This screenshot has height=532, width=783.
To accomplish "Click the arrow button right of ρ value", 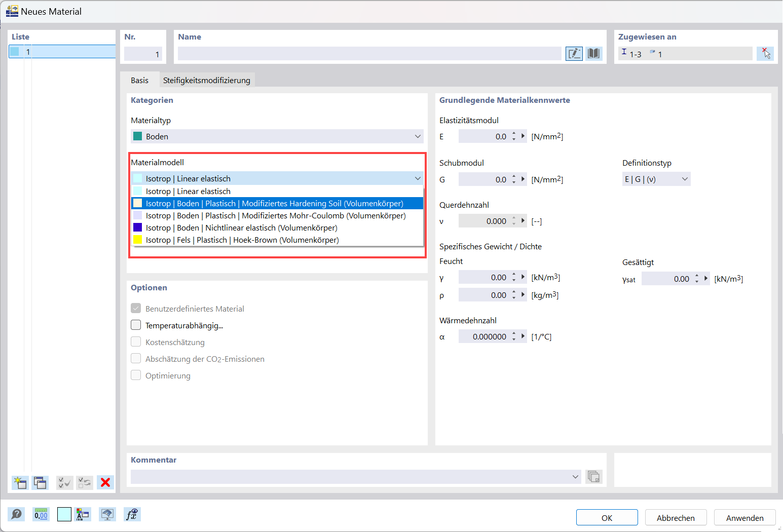I will (523, 295).
